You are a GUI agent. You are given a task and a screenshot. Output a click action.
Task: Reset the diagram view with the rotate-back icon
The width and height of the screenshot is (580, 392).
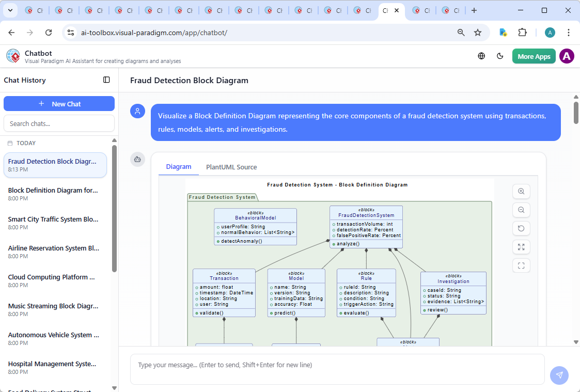tap(521, 228)
